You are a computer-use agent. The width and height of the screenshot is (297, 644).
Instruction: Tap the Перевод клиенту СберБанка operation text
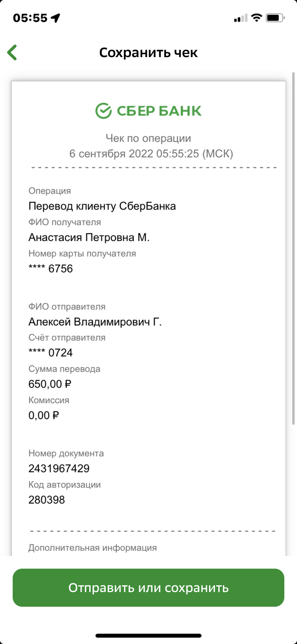tap(102, 206)
